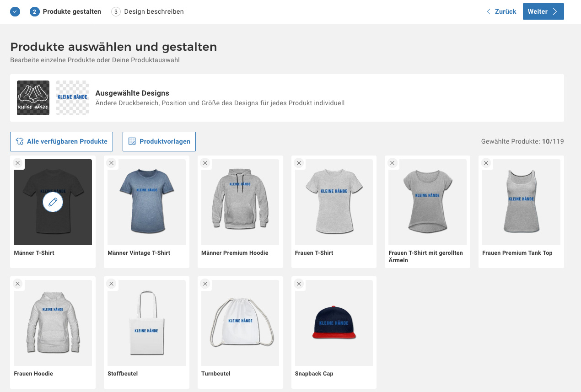581x392 pixels.
Task: Delete Frauen T-Shirt via its X icon
Action: 299,163
